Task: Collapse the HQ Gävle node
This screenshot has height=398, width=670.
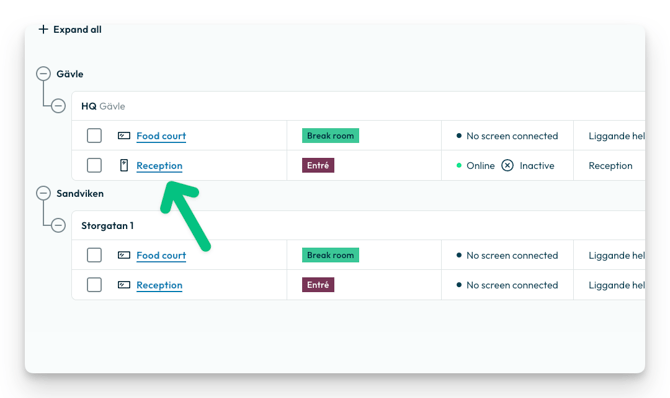Action: [x=58, y=106]
